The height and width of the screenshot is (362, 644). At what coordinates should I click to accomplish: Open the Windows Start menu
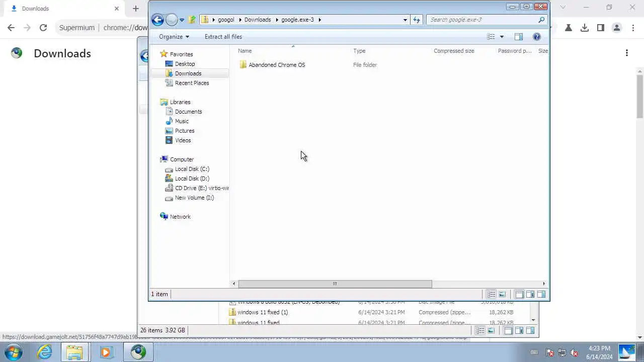(14, 352)
